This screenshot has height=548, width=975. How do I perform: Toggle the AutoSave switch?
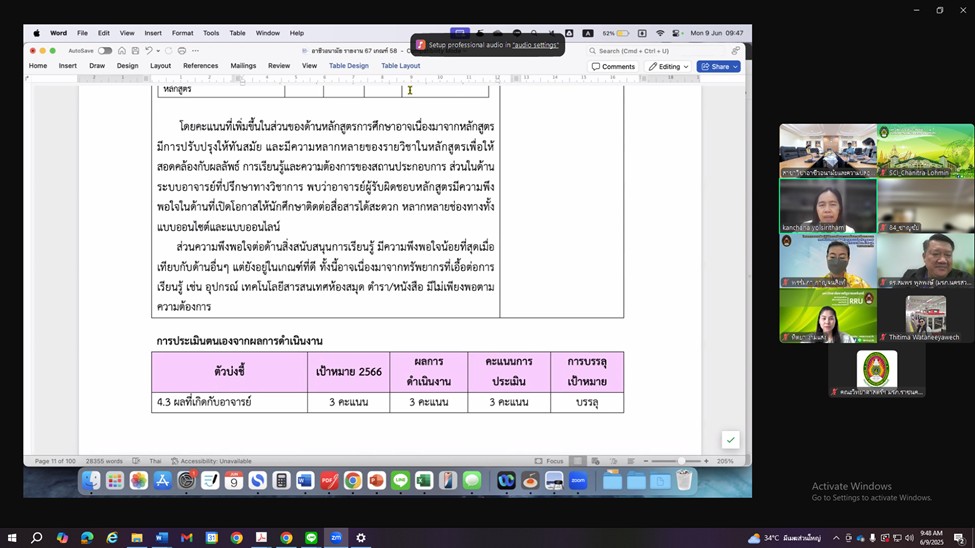tap(104, 51)
